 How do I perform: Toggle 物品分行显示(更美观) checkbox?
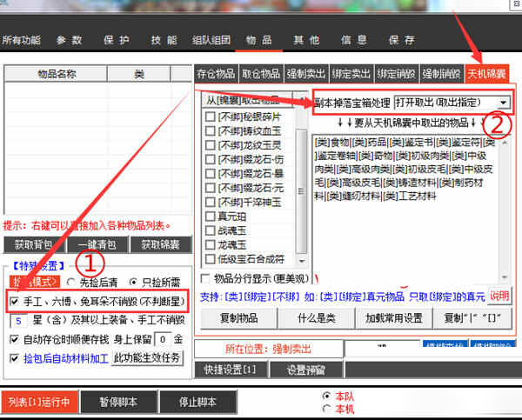pos(205,278)
